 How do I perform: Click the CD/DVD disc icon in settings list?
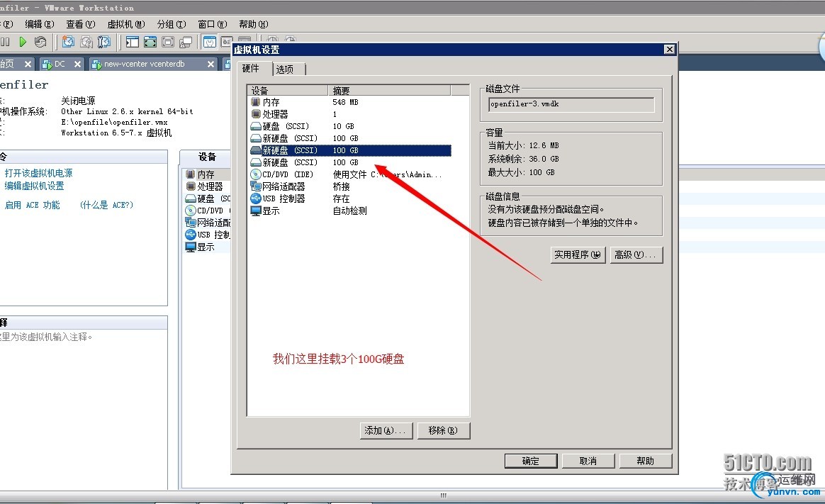(256, 174)
